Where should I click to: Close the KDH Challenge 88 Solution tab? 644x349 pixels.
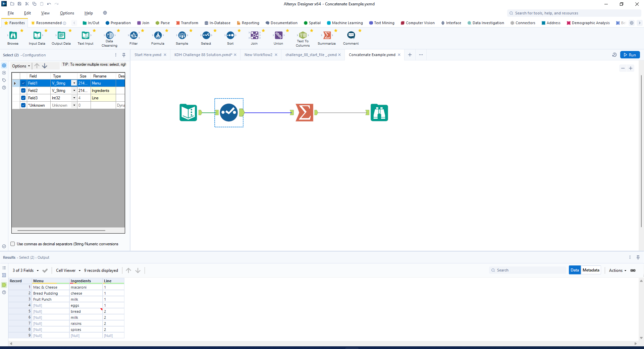(x=235, y=55)
